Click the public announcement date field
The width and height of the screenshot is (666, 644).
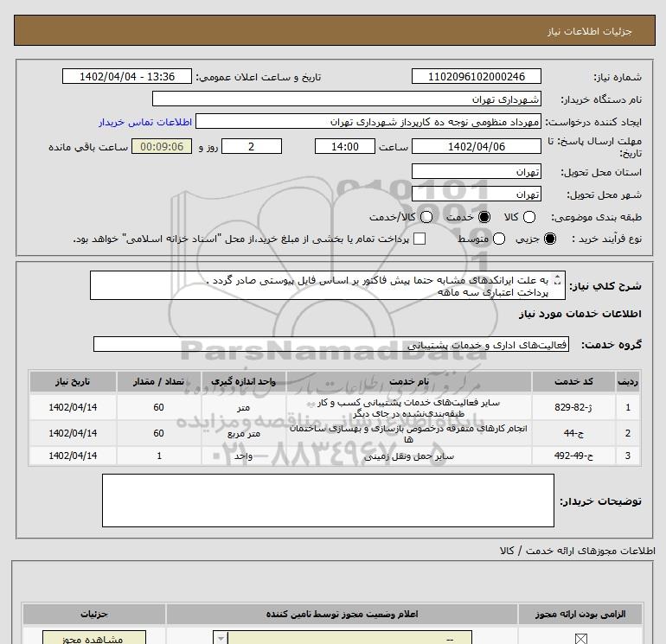coord(127,76)
